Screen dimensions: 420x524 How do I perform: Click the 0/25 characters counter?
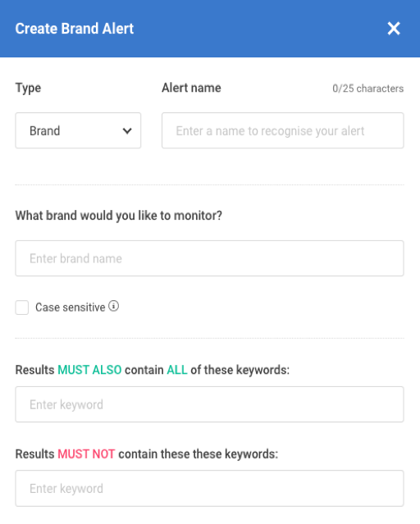(x=367, y=89)
